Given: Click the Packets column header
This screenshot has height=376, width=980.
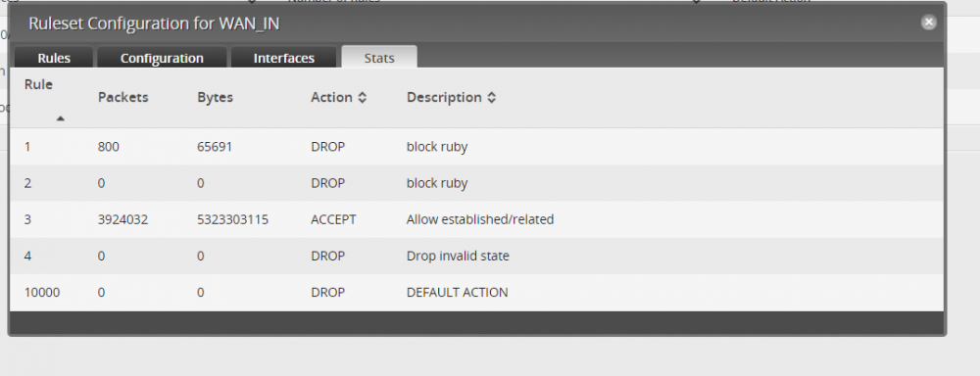Looking at the screenshot, I should 123,98.
